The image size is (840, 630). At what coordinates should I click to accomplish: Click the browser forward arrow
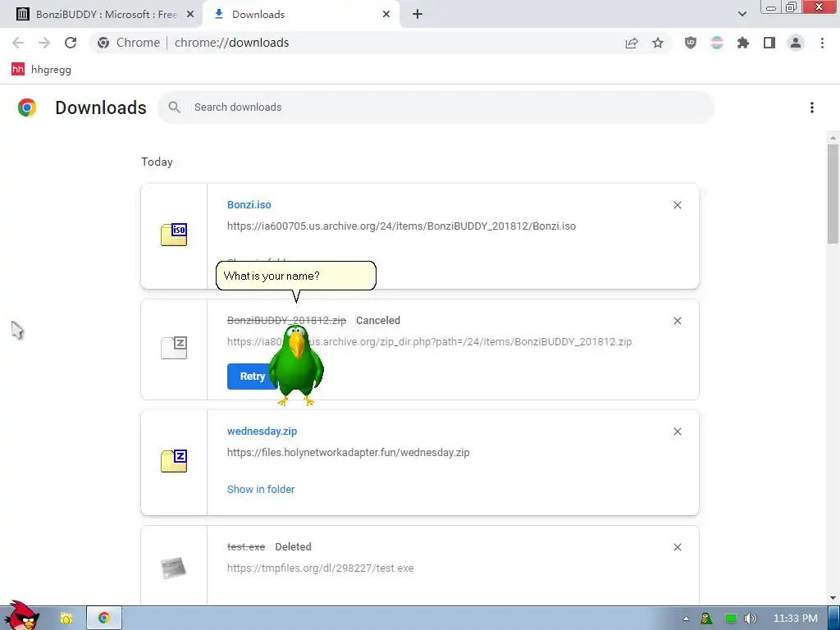click(x=44, y=43)
